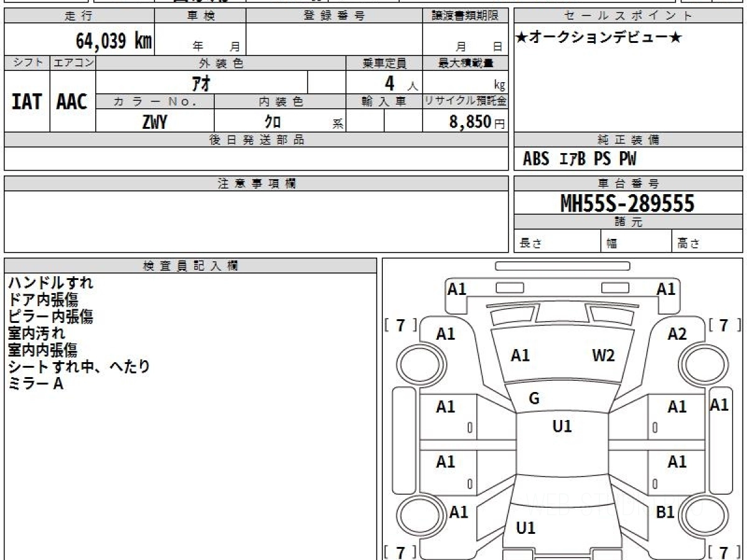The height and width of the screenshot is (560, 747).
Task: Click the 車台番号 header
Action: point(628,184)
